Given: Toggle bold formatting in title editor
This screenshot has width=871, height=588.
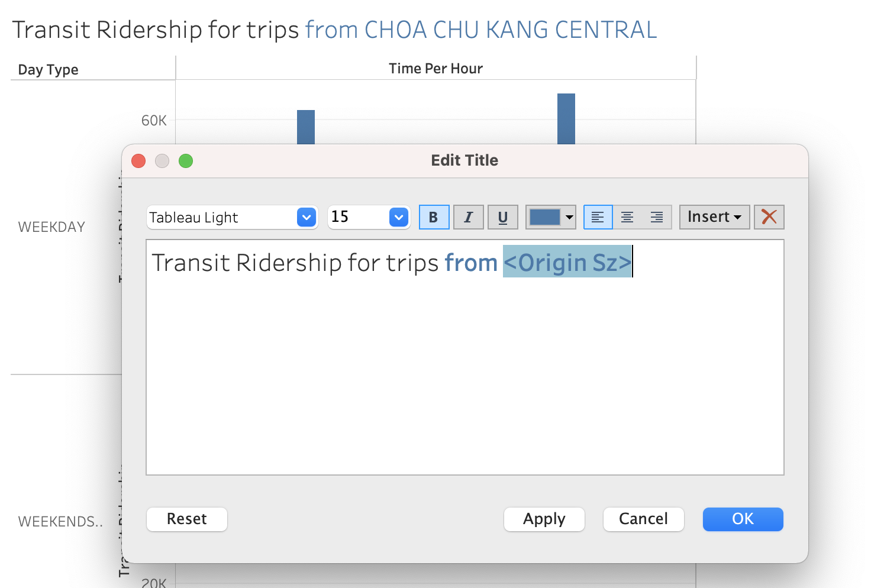Looking at the screenshot, I should click(434, 217).
